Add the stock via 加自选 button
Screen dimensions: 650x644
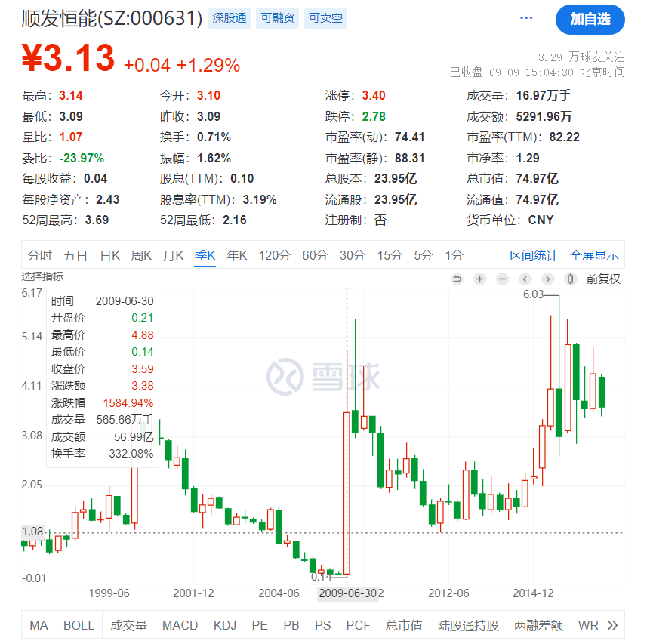click(590, 19)
